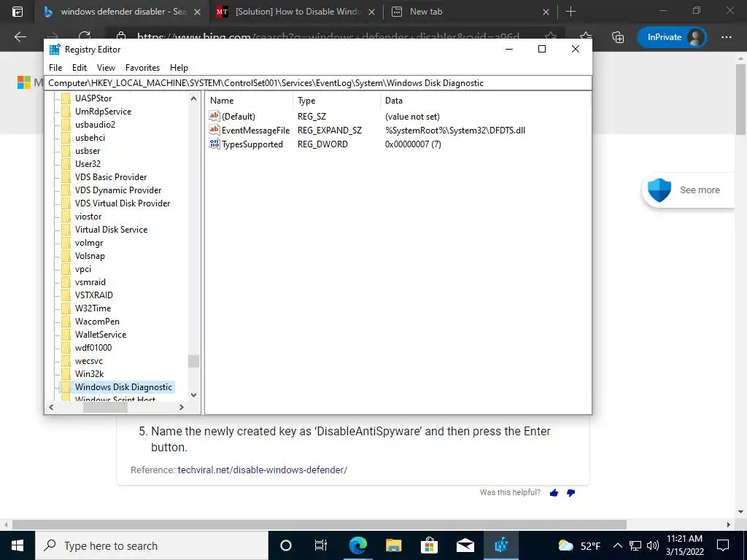
Task: Click the Win32k folder icon
Action: [x=66, y=374]
